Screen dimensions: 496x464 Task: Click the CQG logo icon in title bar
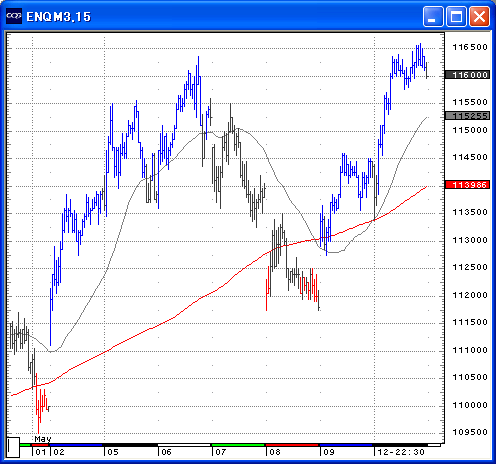pos(14,16)
